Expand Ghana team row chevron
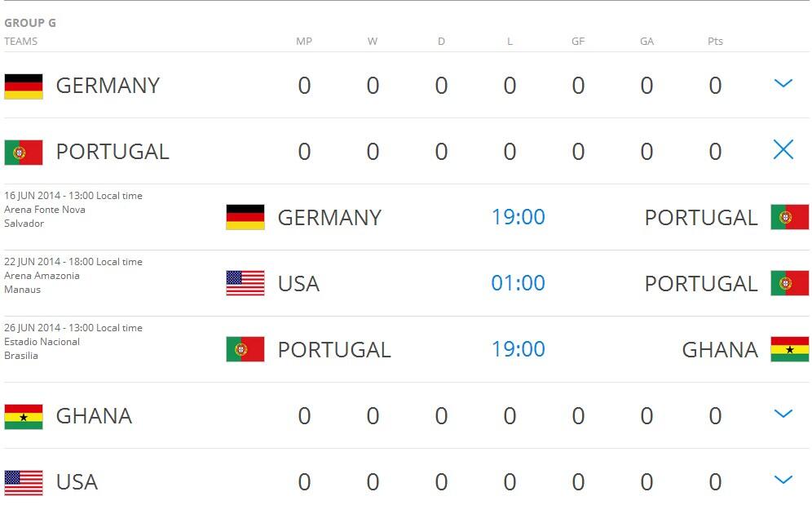The width and height of the screenshot is (812, 514). pyautogui.click(x=783, y=414)
